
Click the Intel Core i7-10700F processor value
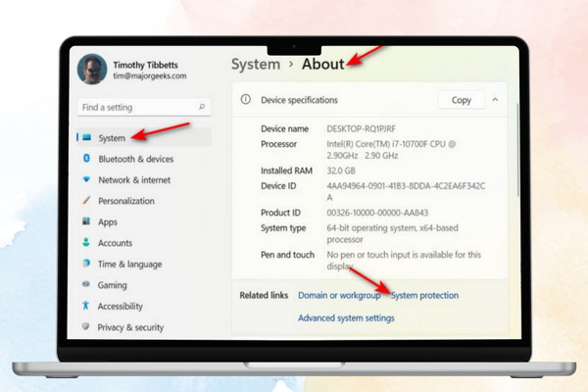(x=391, y=150)
